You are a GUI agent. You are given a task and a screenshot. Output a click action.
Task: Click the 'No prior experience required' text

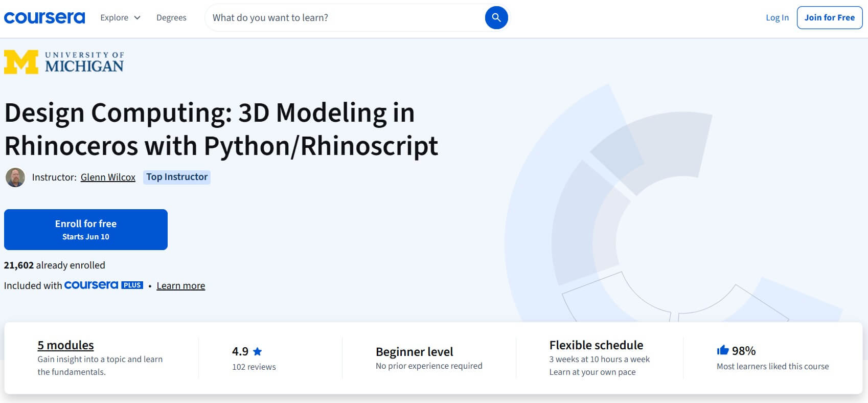click(x=429, y=366)
